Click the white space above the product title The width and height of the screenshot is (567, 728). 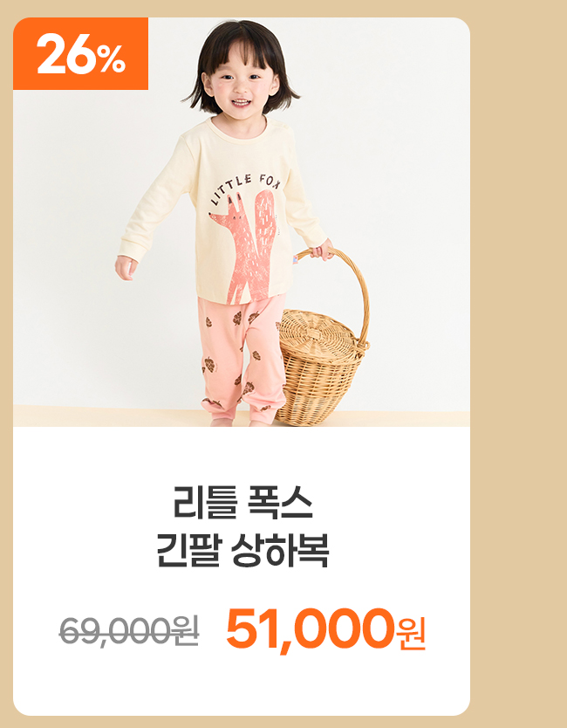click(242, 455)
